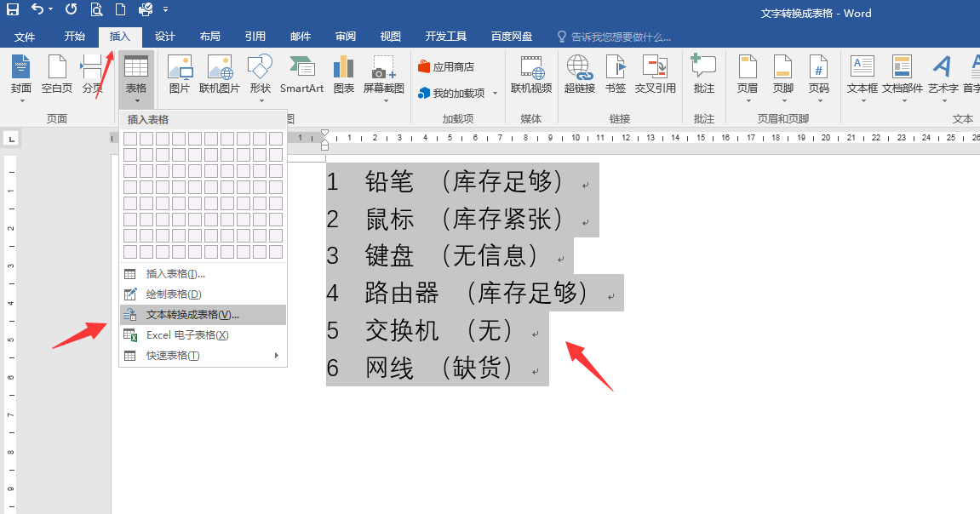980x514 pixels.
Task: Switch to the 引用 tab
Action: 255,37
